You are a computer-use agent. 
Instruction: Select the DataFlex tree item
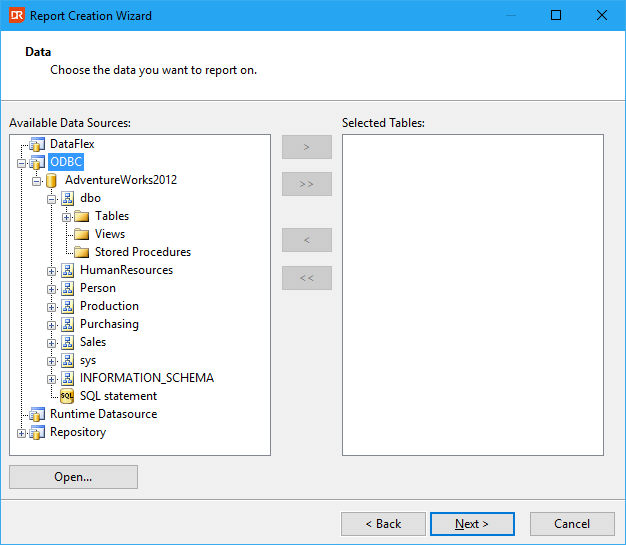pyautogui.click(x=72, y=144)
